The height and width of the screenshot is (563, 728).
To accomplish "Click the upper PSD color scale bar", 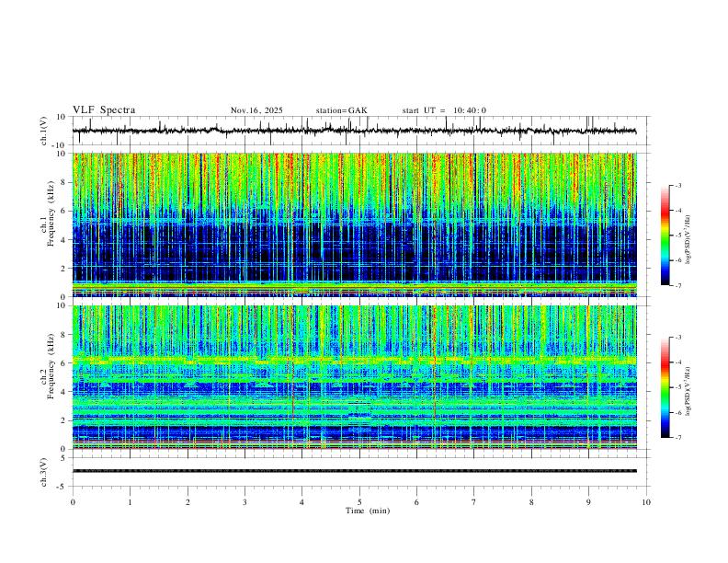I will pos(665,236).
